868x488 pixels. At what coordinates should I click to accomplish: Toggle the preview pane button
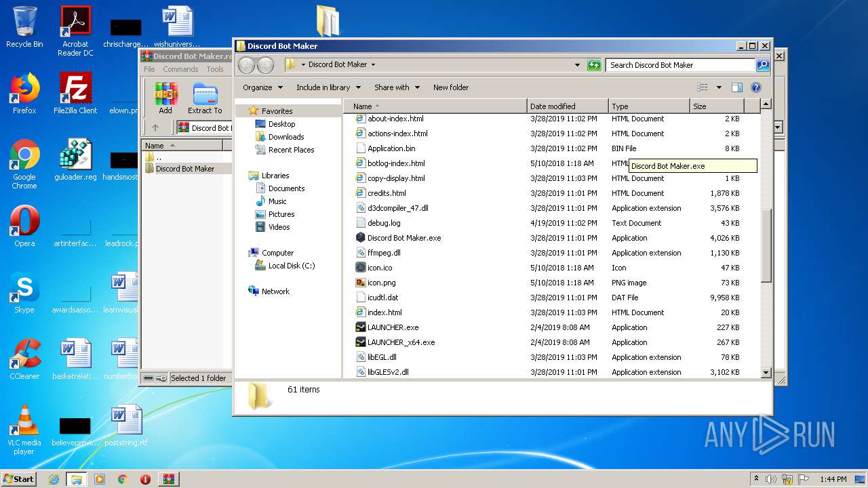[737, 87]
